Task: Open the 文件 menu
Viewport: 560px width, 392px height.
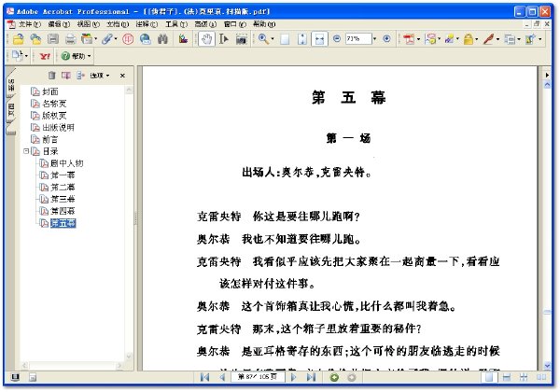Action: [30, 24]
